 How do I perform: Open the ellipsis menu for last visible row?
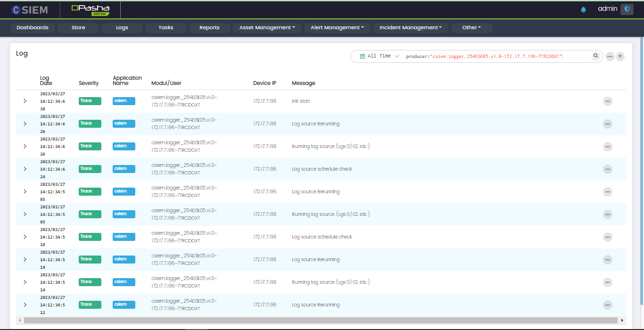(x=607, y=305)
